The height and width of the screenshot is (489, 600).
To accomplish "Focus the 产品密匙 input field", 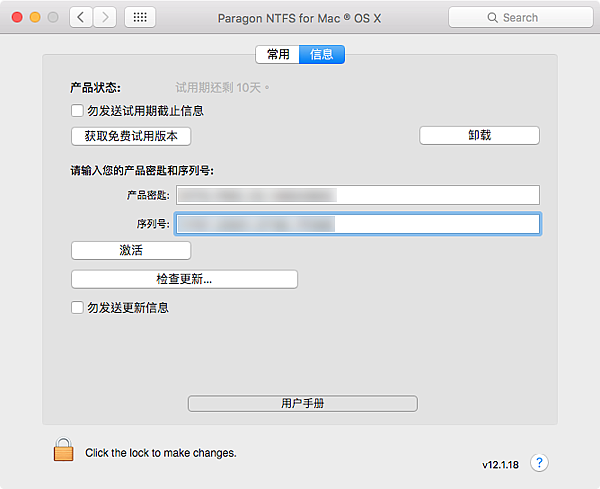I will (358, 195).
